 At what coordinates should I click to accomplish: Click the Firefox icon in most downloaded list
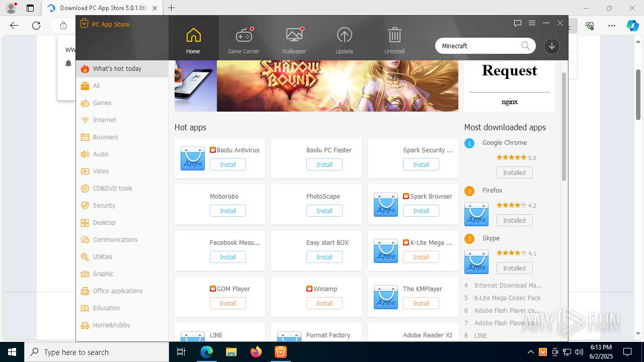(x=476, y=214)
